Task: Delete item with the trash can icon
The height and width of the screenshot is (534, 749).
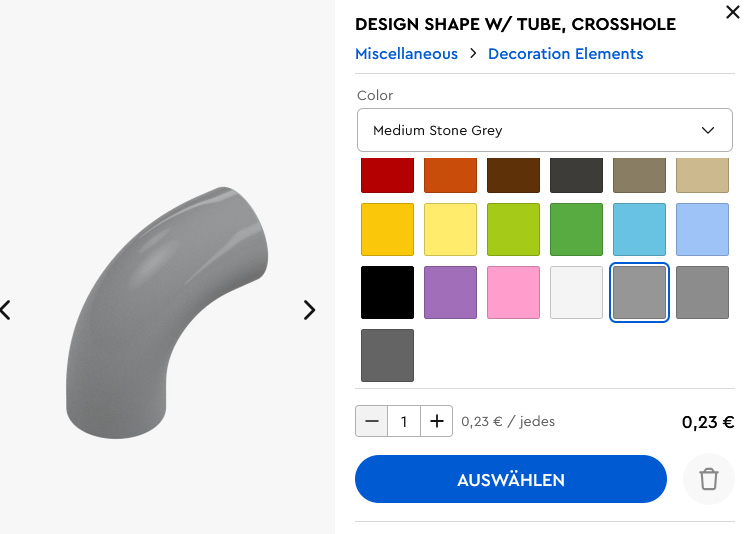Action: pos(708,479)
